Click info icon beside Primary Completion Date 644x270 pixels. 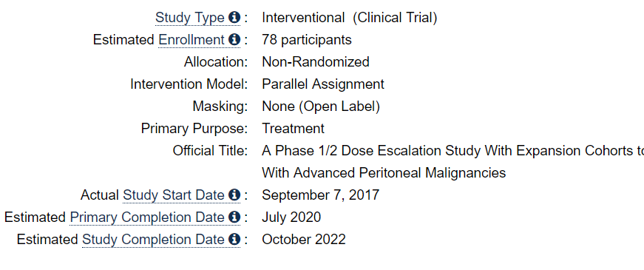click(234, 217)
